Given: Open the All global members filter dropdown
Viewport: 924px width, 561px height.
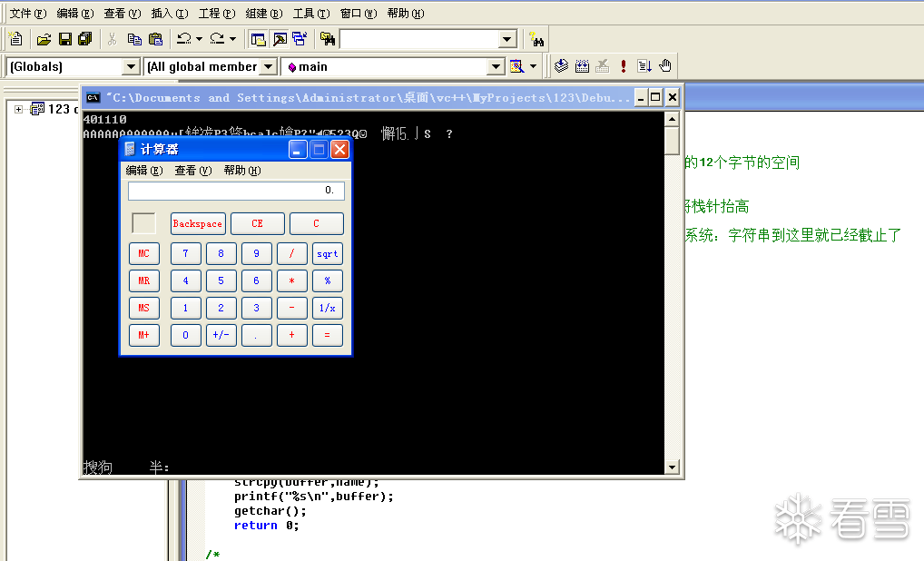Looking at the screenshot, I should click(269, 66).
